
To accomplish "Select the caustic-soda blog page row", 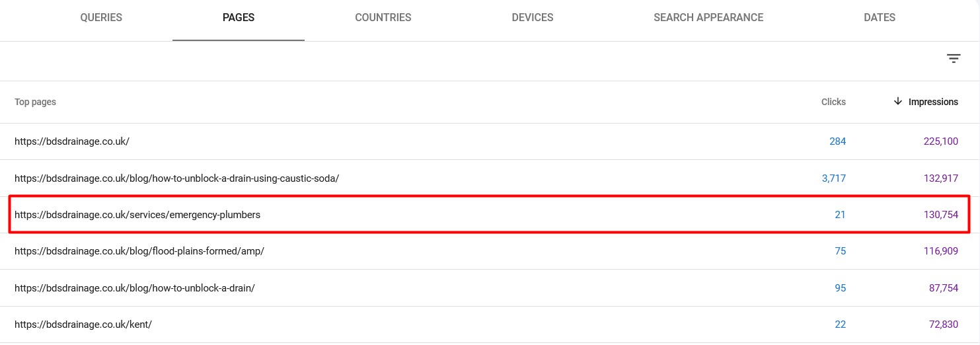I will (490, 178).
